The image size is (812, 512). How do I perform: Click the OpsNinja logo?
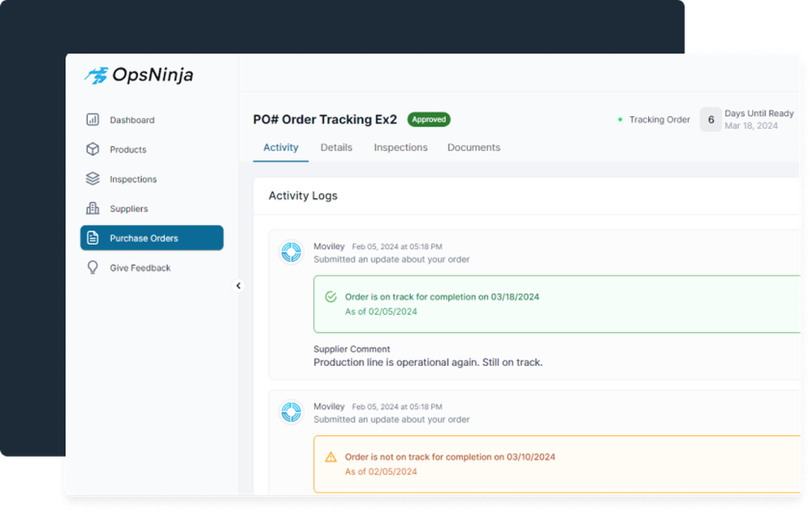[x=139, y=75]
